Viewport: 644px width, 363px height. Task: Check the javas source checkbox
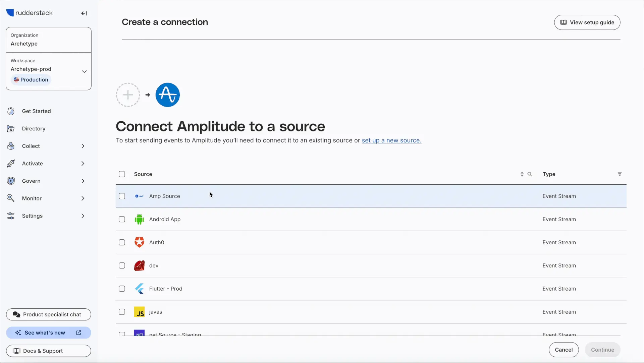pyautogui.click(x=122, y=312)
